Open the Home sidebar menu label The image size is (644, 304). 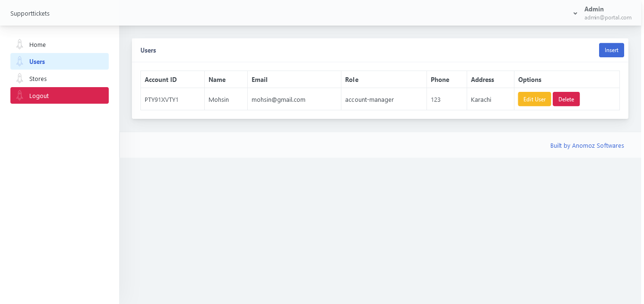pos(37,45)
